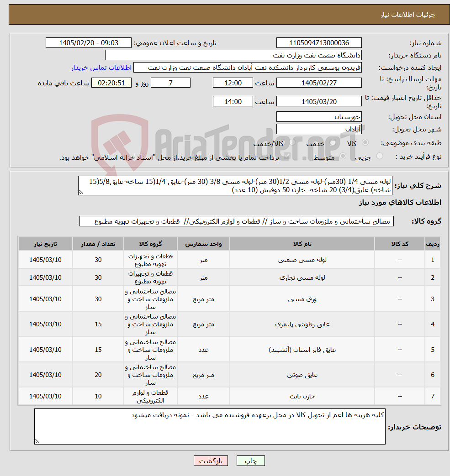The height and width of the screenshot is (476, 450).
Task: Click the تاریخ نیاز column header
Action: click(x=45, y=244)
